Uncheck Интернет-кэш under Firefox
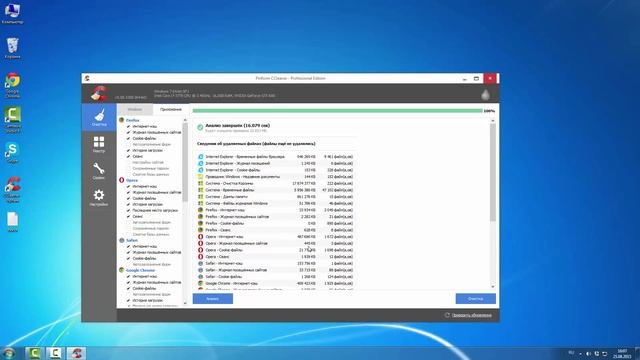 [128, 127]
